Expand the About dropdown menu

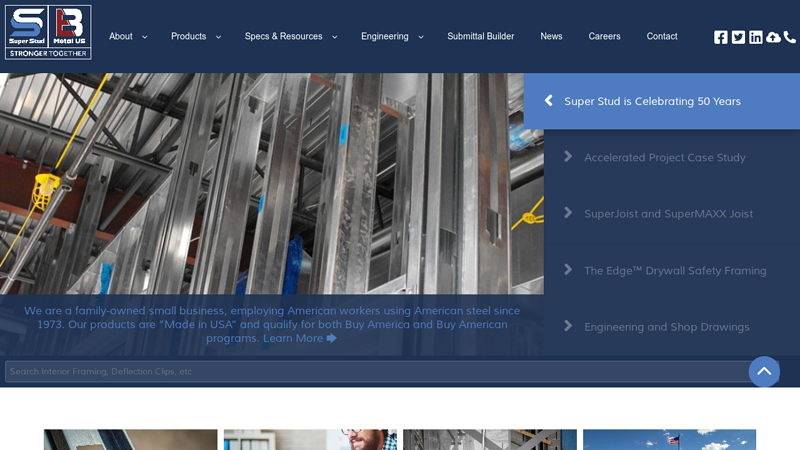coord(128,37)
